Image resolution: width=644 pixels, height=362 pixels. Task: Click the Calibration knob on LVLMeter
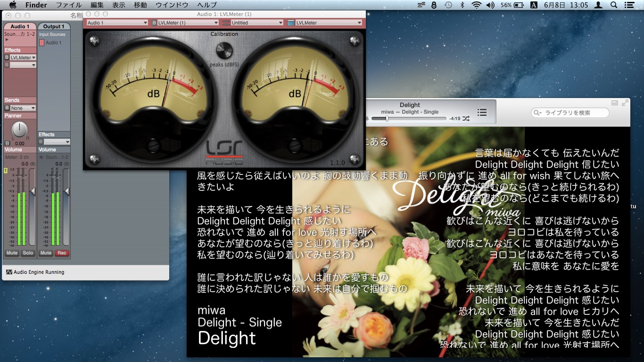tap(224, 50)
